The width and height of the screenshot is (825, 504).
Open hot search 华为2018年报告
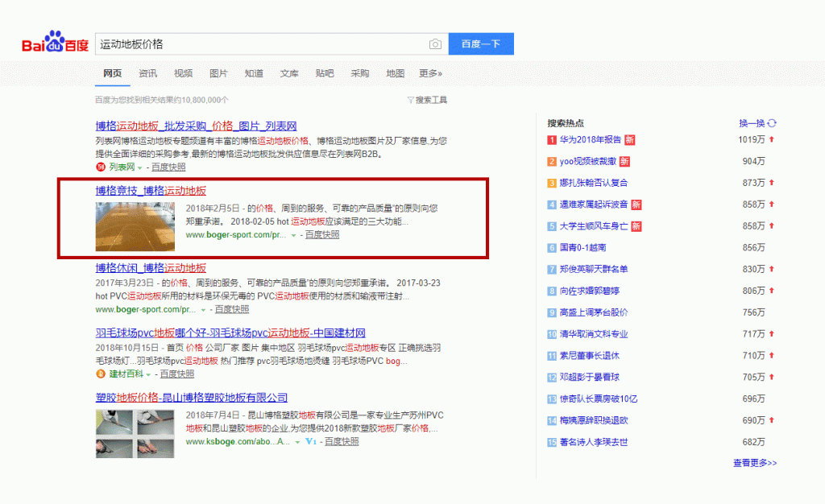click(x=591, y=140)
